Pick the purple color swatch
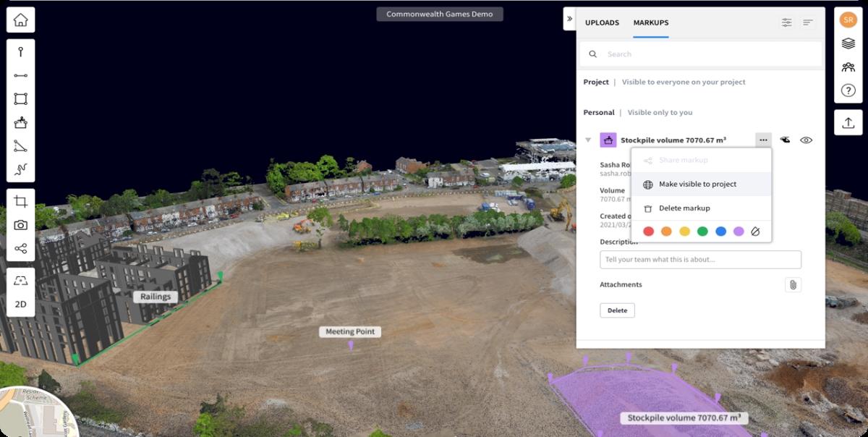Viewport: 868px width, 437px height. tap(739, 232)
